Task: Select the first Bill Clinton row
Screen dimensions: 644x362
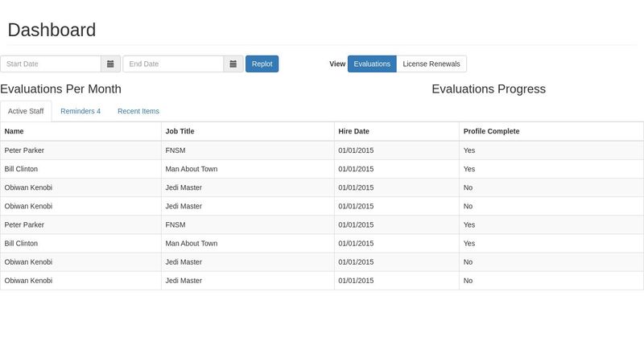Action: 21,169
